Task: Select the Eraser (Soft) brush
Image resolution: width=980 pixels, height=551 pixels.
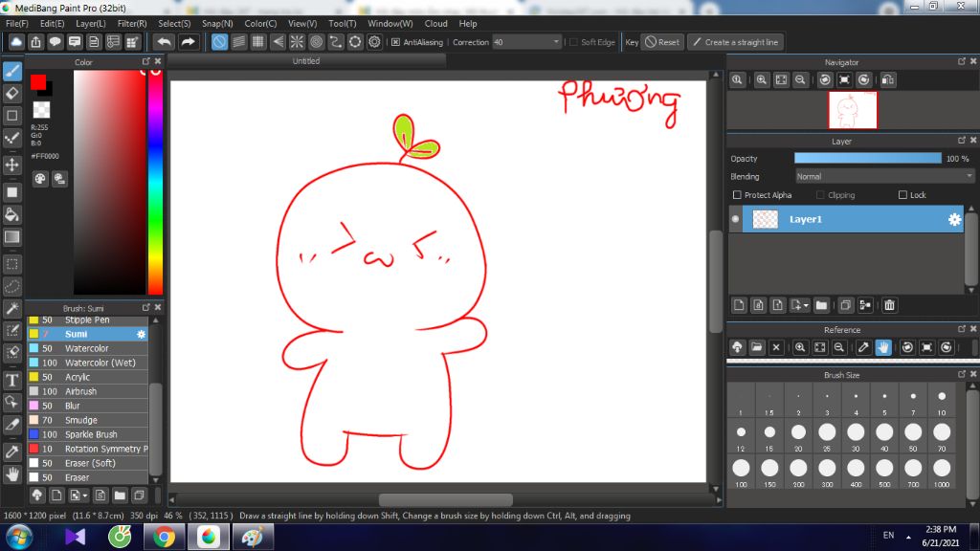Action: (87, 463)
